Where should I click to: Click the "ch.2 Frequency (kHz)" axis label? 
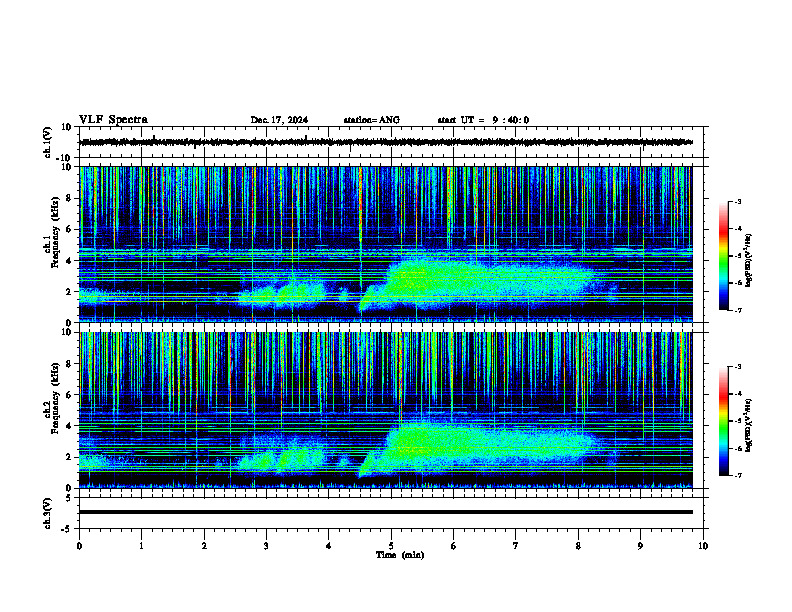tap(52, 398)
